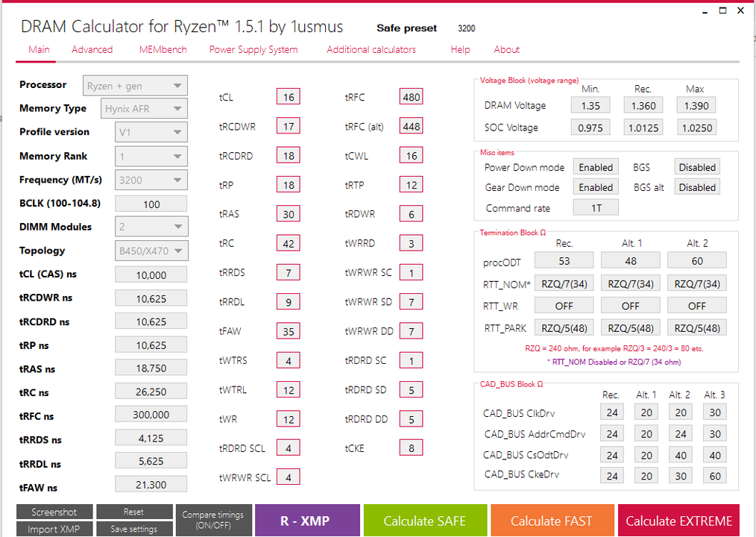
Task: Click the RTT_PARK Alt. 2 value
Action: point(697,328)
